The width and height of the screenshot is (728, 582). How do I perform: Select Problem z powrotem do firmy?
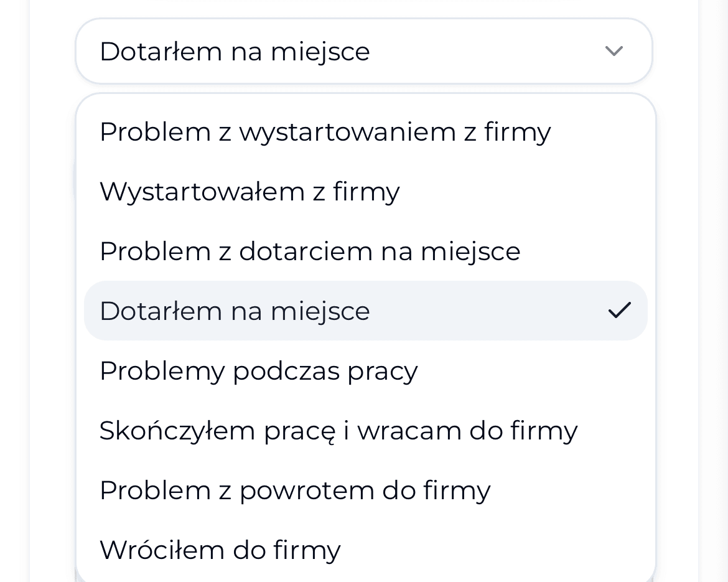(295, 490)
